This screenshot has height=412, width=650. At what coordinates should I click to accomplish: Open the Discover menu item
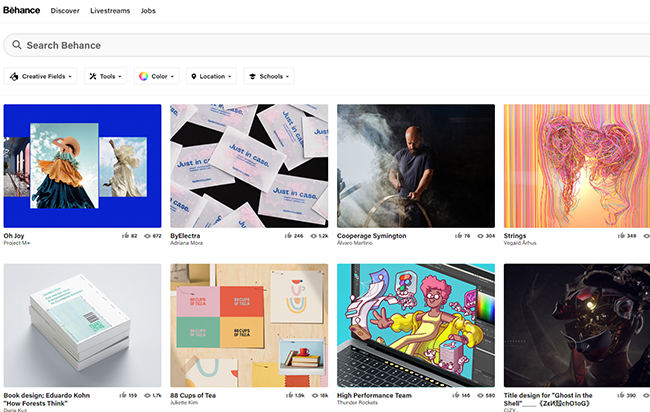[65, 11]
